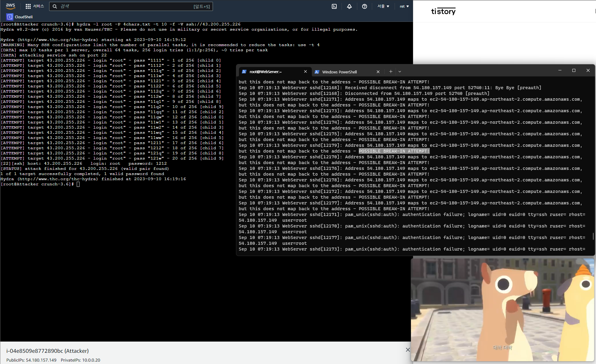
Task: Close the root@WebServer tab
Action: (305, 72)
